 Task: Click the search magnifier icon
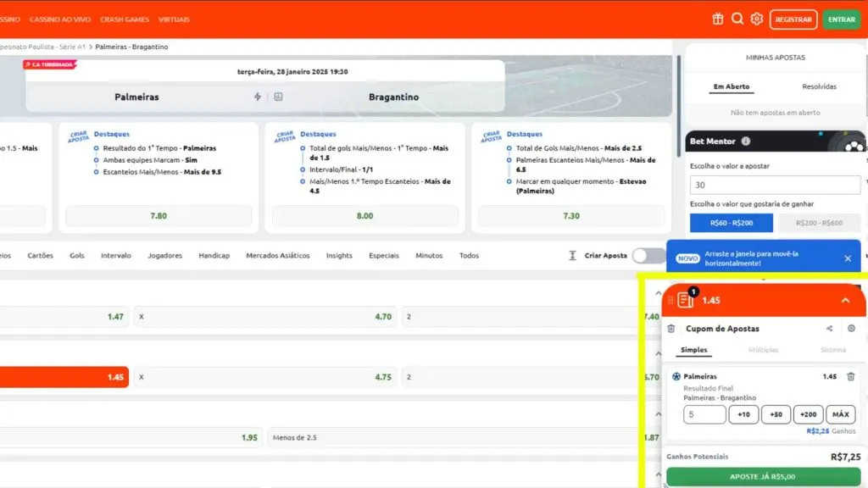tap(737, 19)
